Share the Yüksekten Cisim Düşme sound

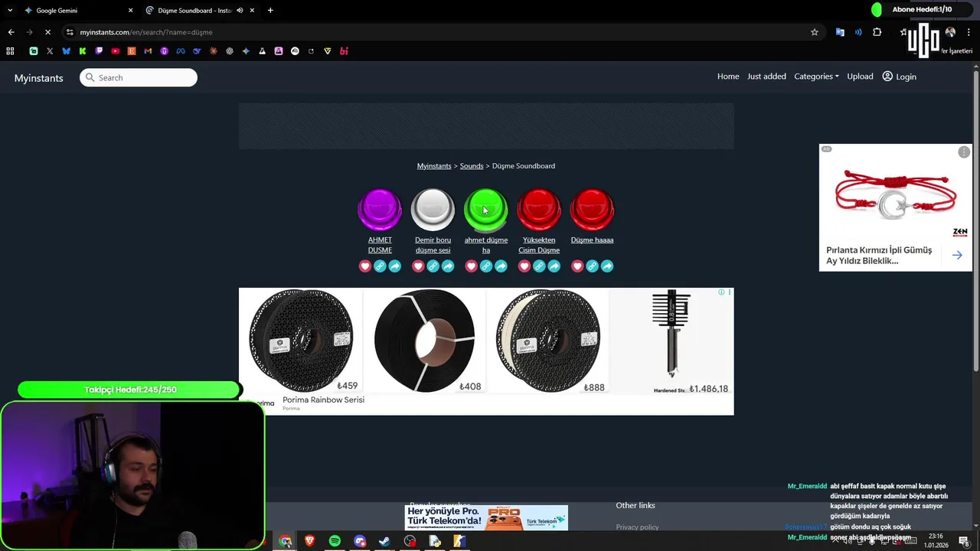pos(554,266)
